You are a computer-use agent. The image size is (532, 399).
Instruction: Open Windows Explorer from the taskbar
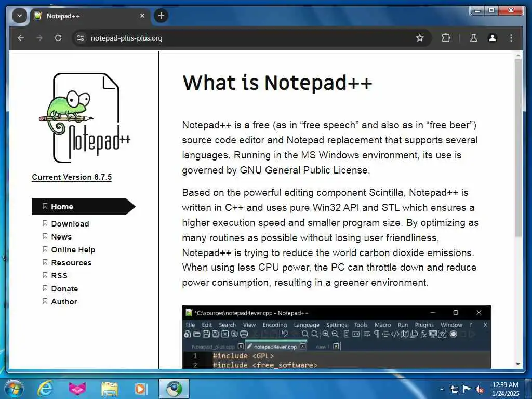point(109,389)
